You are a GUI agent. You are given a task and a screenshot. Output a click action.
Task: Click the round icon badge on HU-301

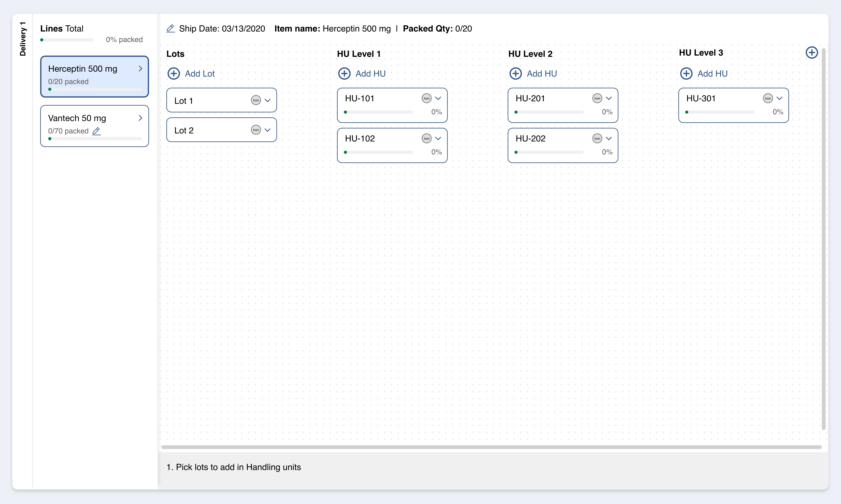point(768,99)
